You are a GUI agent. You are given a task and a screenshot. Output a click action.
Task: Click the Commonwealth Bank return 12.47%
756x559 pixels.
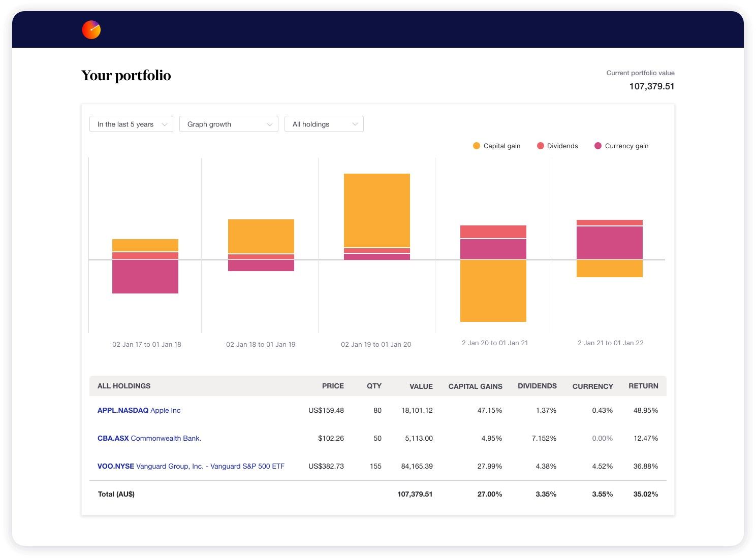pyautogui.click(x=646, y=438)
